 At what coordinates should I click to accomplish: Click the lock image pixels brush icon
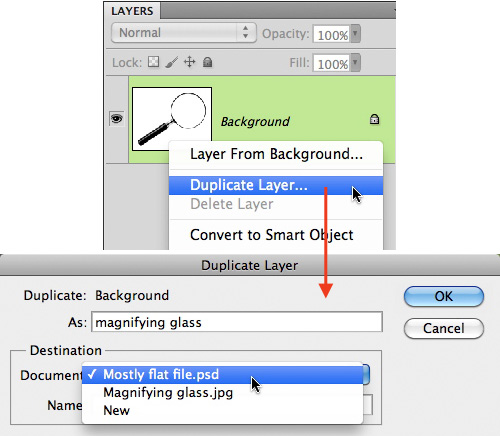click(172, 62)
